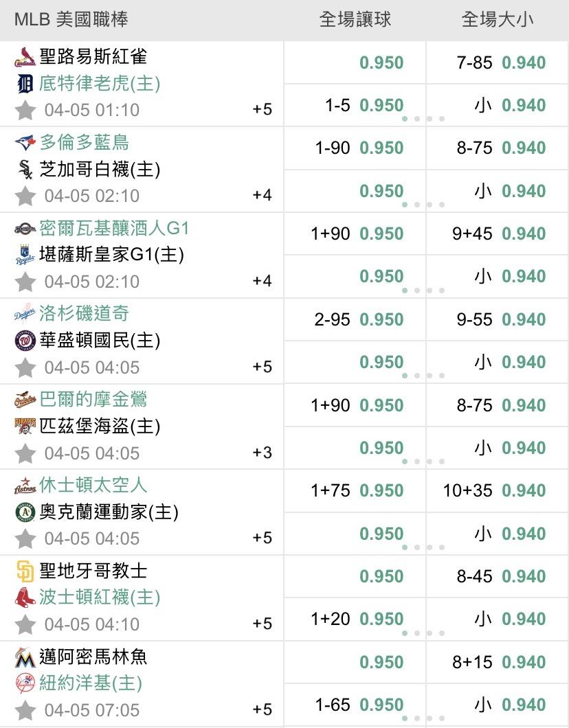569x728 pixels.
Task: Click the Houston Astros logo
Action: click(25, 486)
